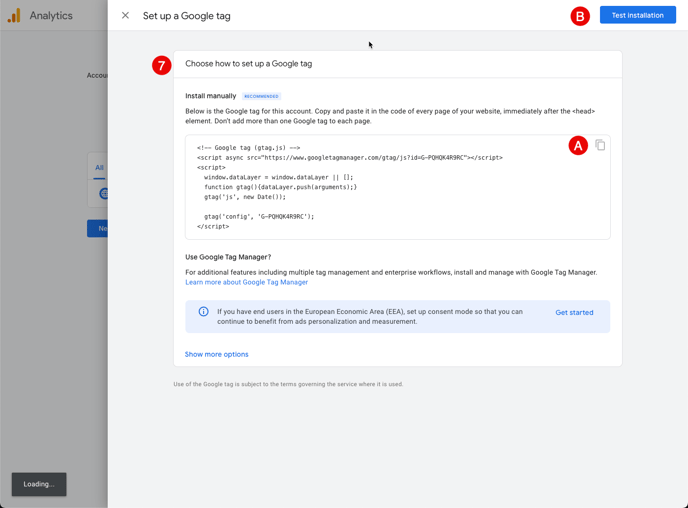Click the partially hidden blue button in background
The image size is (688, 508).
(97, 229)
